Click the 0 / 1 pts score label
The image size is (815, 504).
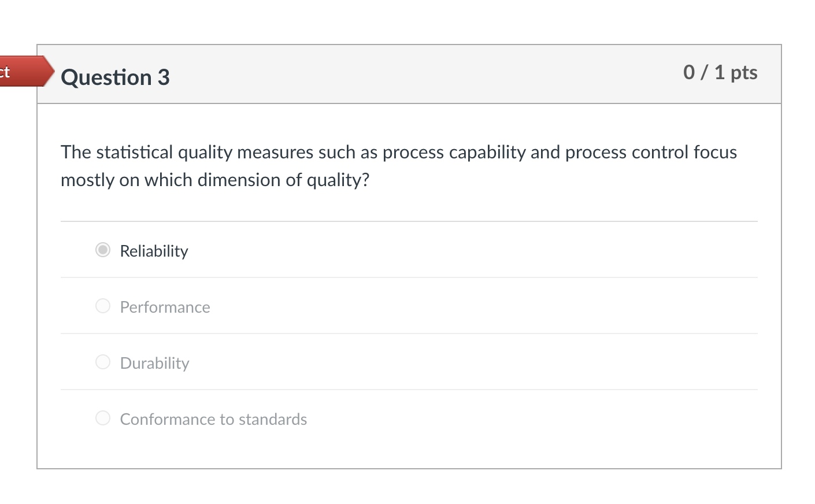[x=720, y=72]
